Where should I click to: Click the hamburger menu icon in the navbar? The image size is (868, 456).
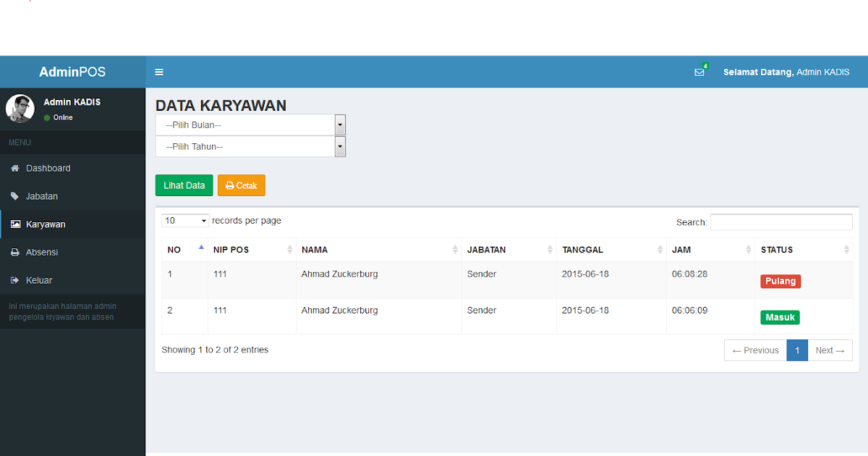click(x=159, y=72)
